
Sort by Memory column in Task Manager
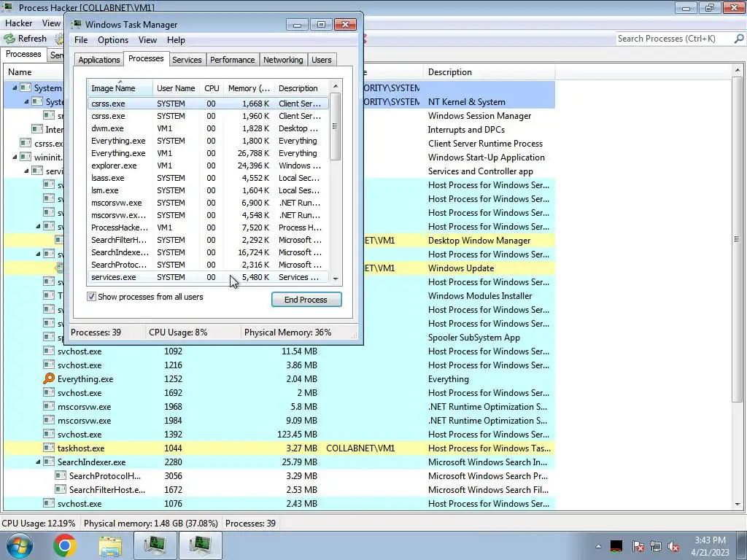pyautogui.click(x=249, y=88)
